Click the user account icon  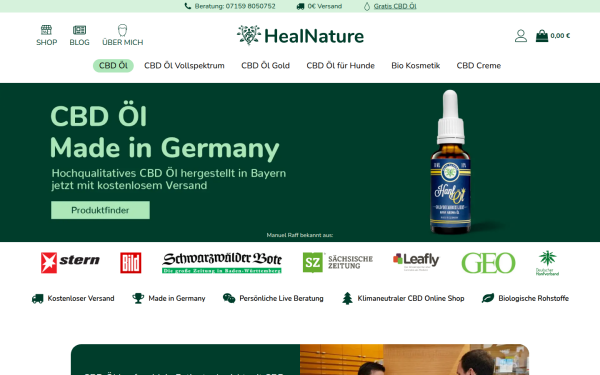tap(520, 36)
